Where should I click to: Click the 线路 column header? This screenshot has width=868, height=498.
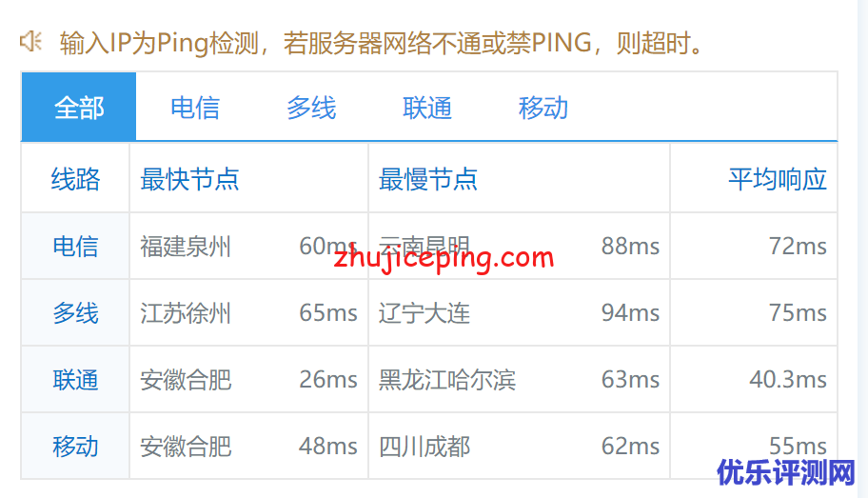(x=75, y=179)
